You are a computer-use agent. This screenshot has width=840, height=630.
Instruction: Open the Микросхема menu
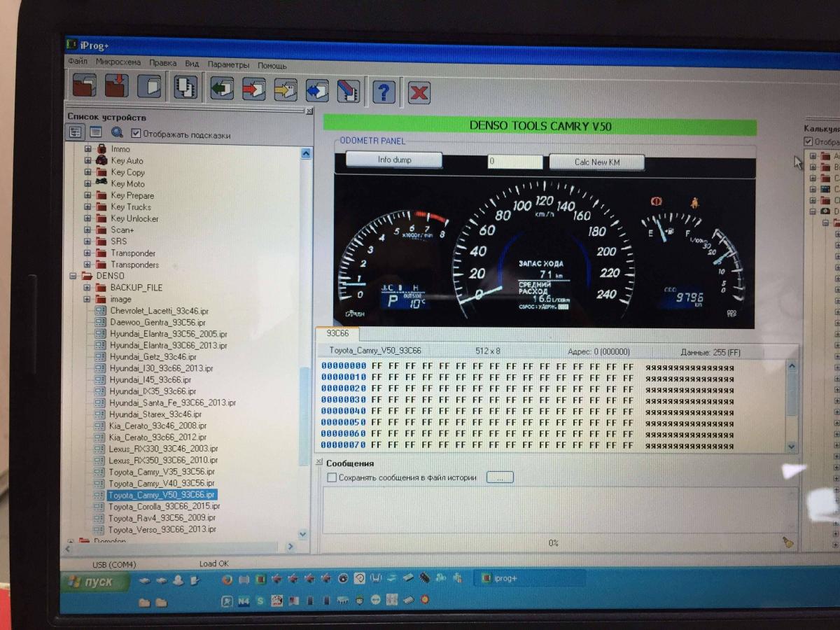tap(118, 62)
